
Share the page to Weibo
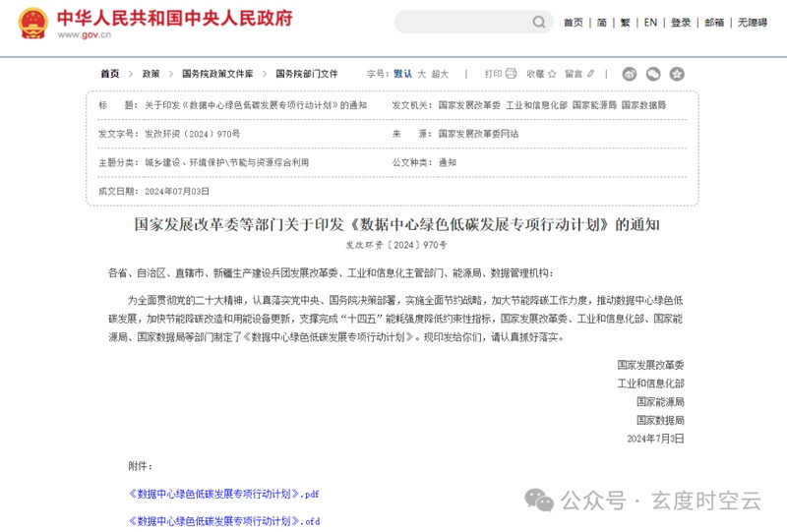630,74
